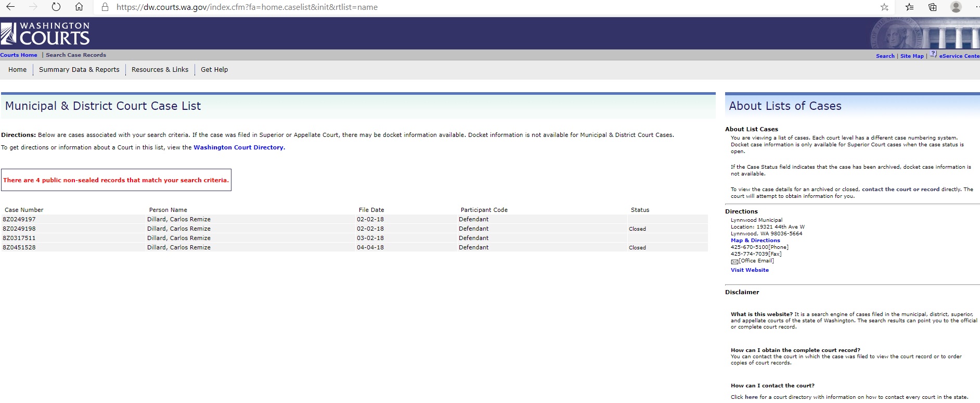Click the [Office Email] text
Screen dimensions: 980x403
tap(756, 261)
